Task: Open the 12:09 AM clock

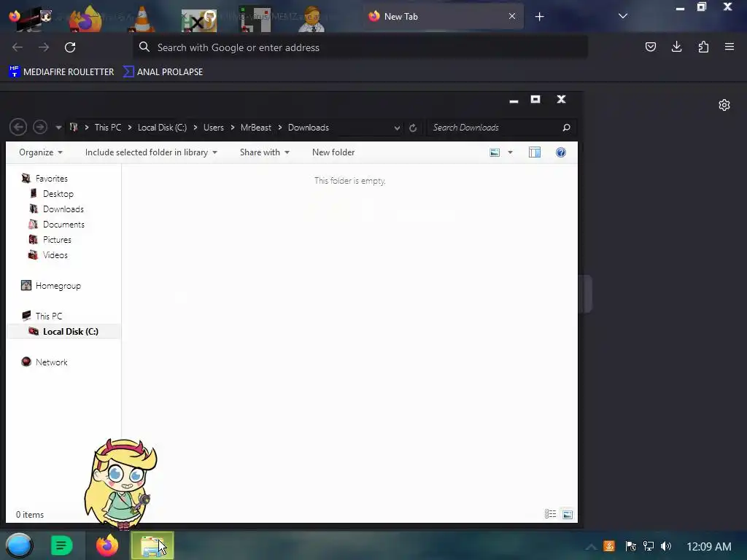Action: 709,547
